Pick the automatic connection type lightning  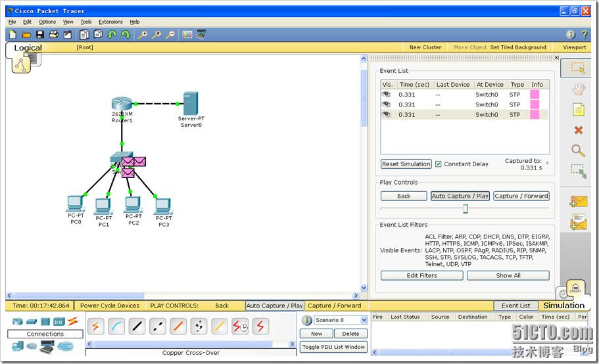coord(95,327)
